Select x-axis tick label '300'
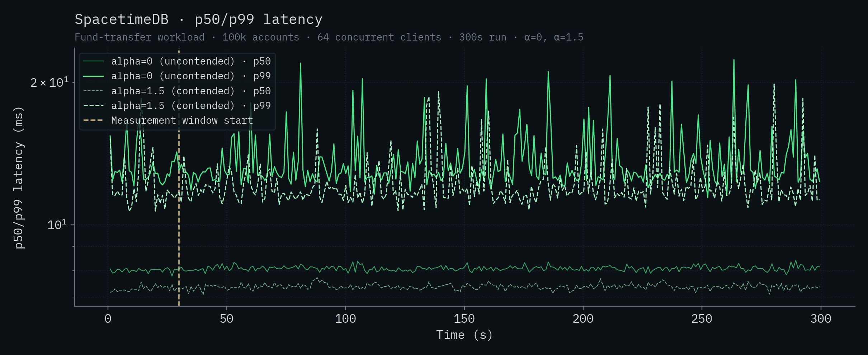 (821, 318)
